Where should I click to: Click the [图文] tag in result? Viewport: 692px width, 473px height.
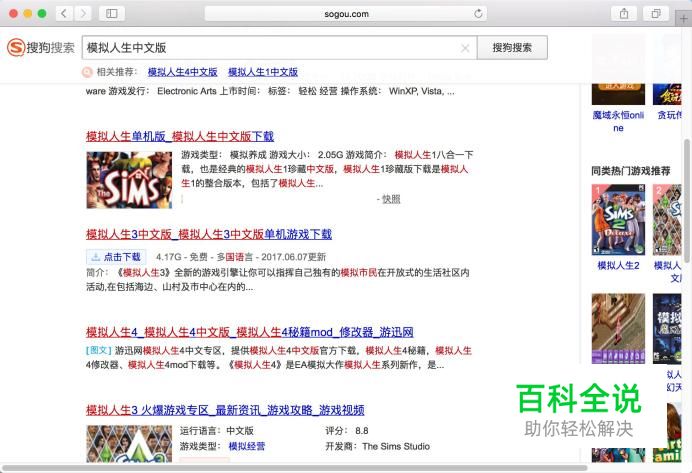[x=98, y=350]
